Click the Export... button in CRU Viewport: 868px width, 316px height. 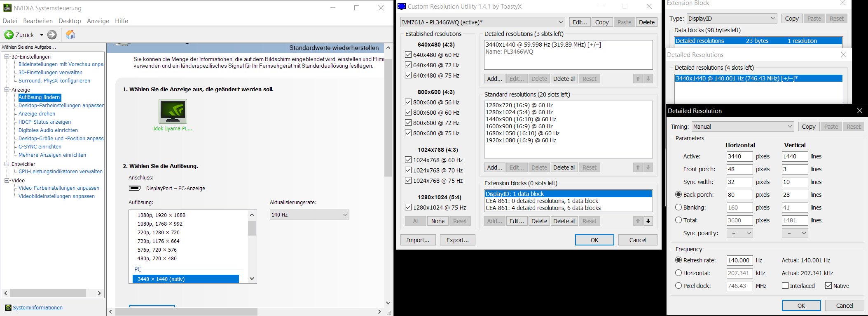tap(458, 240)
